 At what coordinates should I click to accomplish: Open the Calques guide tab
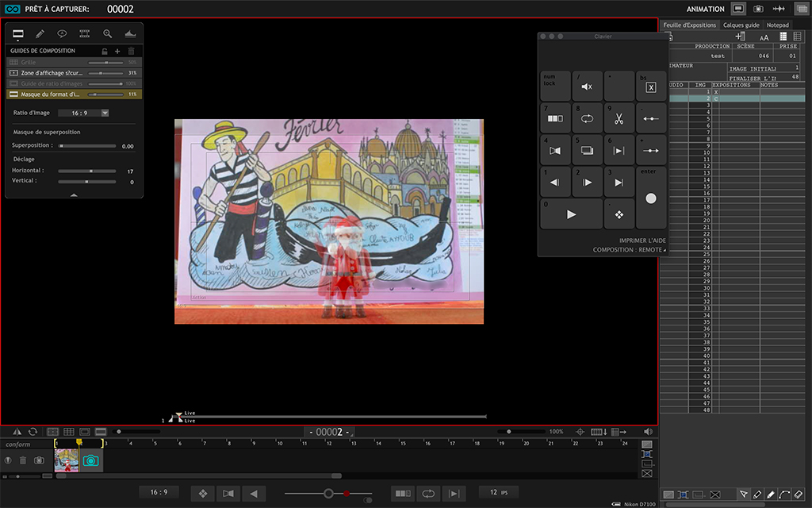coord(741,25)
